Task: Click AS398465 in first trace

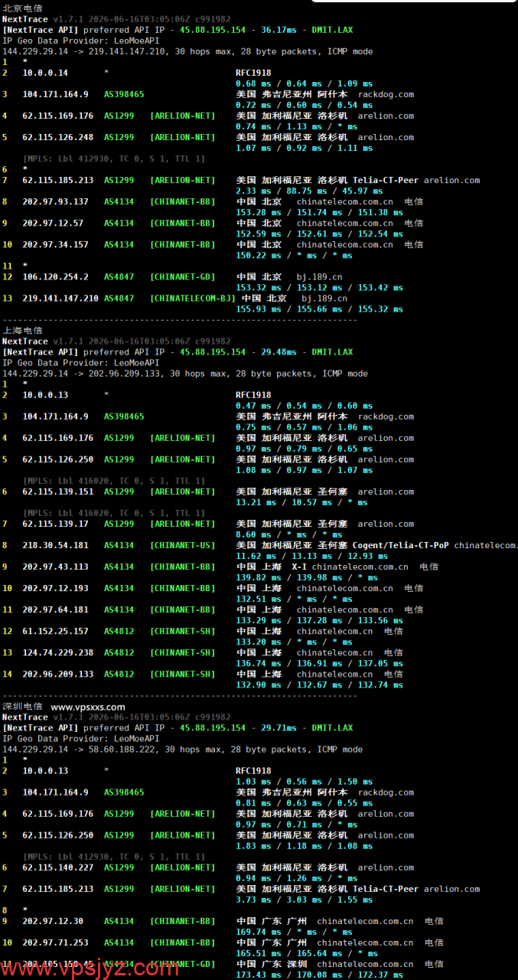Action: point(124,95)
